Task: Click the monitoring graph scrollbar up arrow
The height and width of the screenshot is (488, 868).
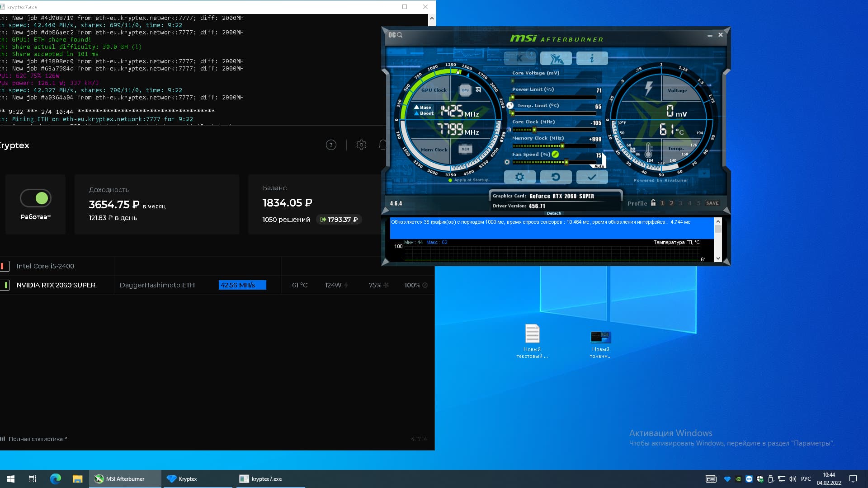Action: coord(718,221)
